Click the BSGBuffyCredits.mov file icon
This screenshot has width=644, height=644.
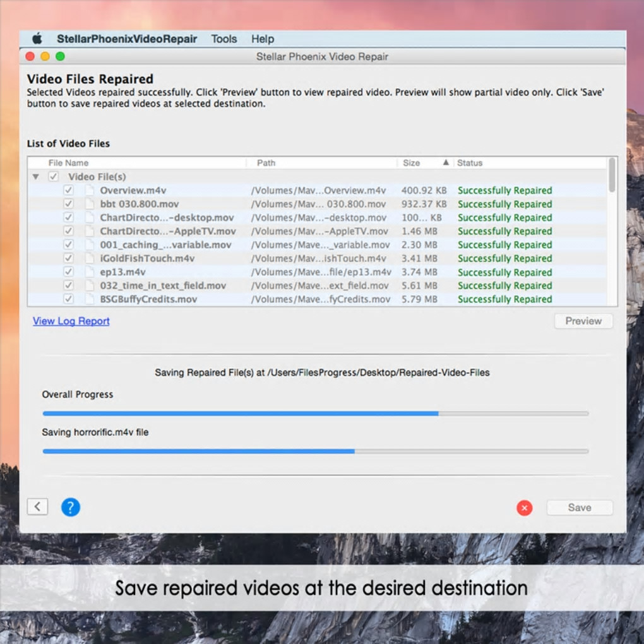[90, 299]
